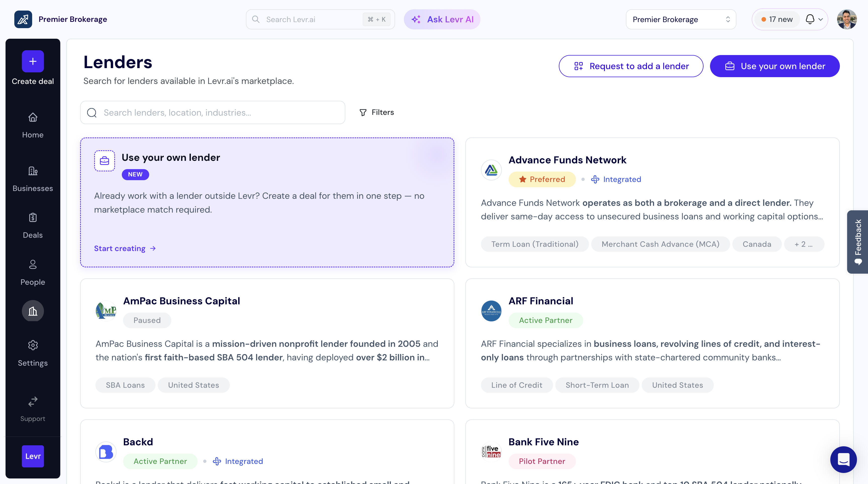The width and height of the screenshot is (868, 484).
Task: Click ARF Financial logo
Action: coord(491,311)
